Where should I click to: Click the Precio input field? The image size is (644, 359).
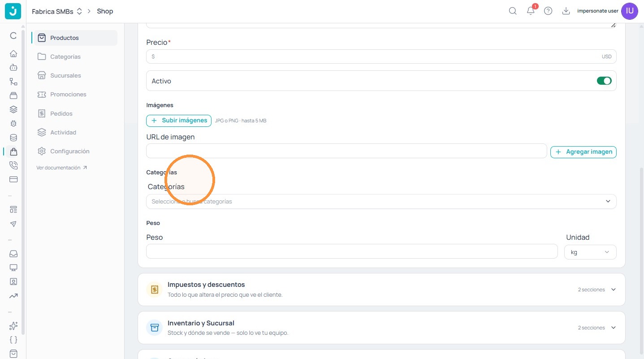pos(381,56)
